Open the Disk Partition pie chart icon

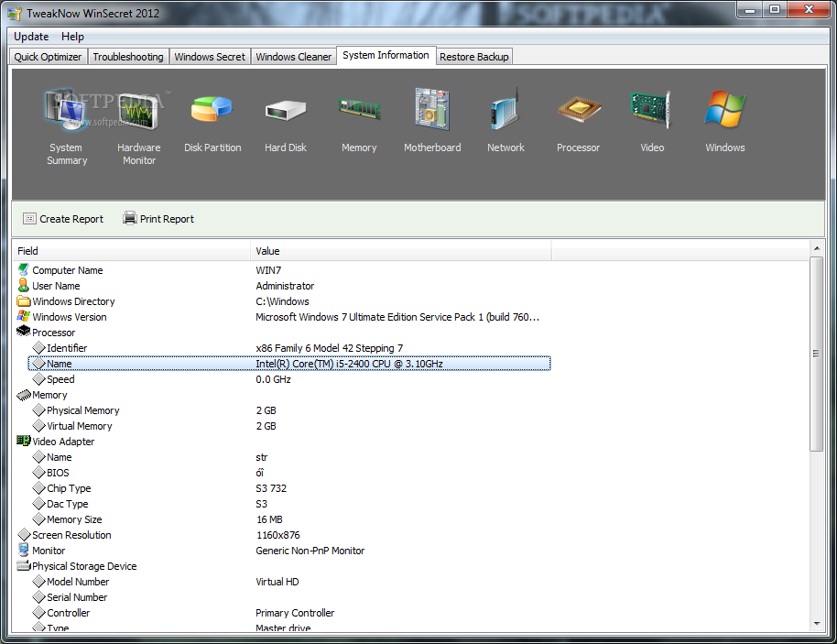(x=212, y=108)
